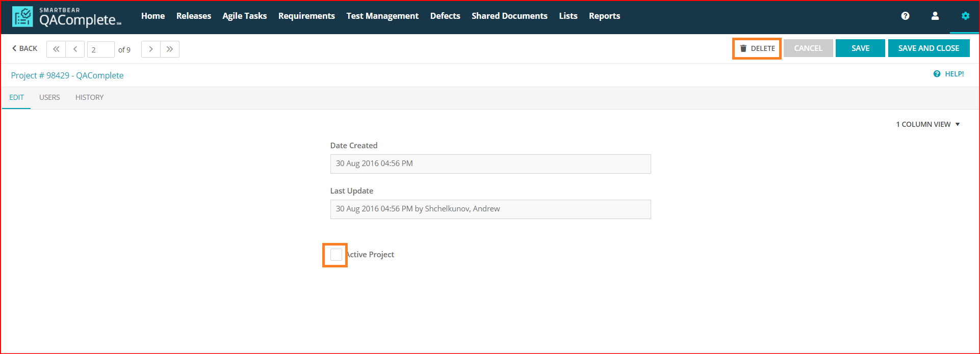Go back using the Back link
Screen dimensions: 980x354
[x=24, y=48]
